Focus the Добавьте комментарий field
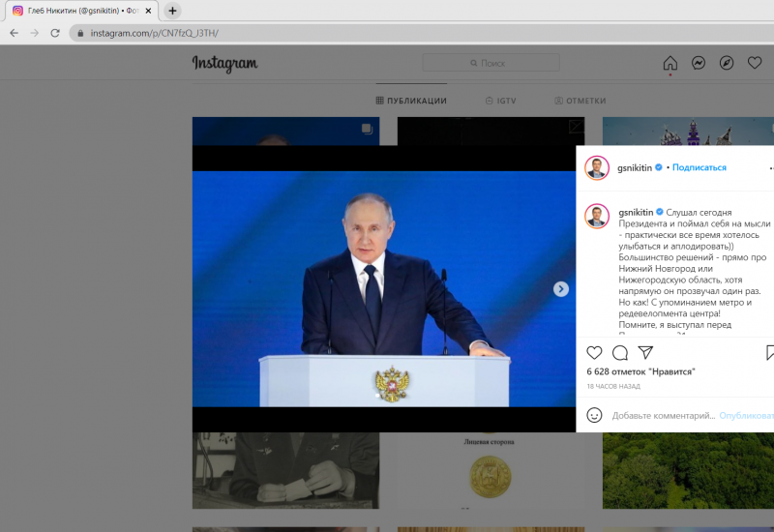The image size is (774, 532). point(664,416)
